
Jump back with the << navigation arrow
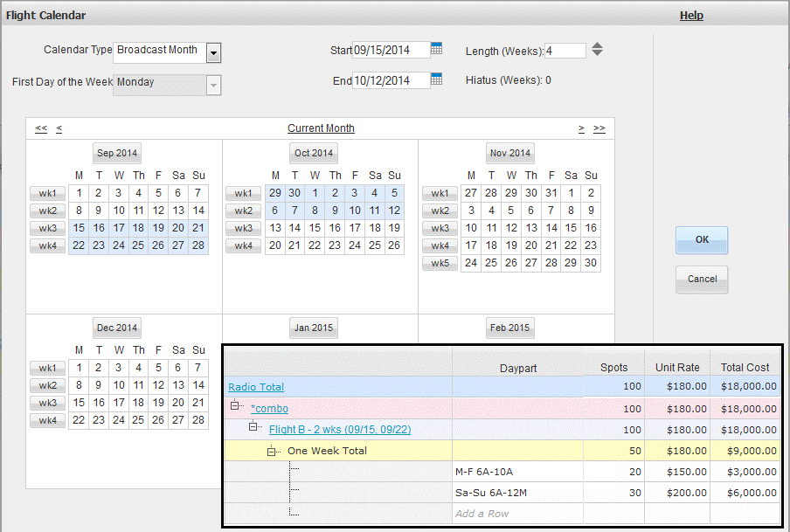point(41,128)
